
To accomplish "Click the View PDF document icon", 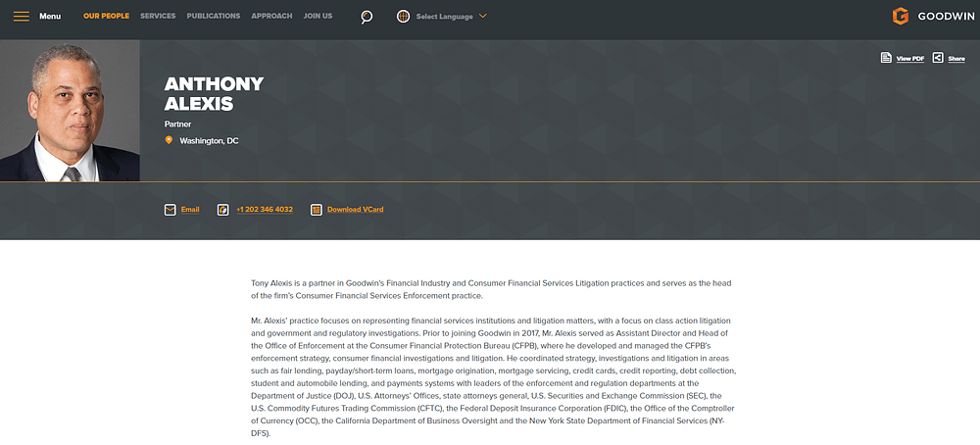I will 886,58.
